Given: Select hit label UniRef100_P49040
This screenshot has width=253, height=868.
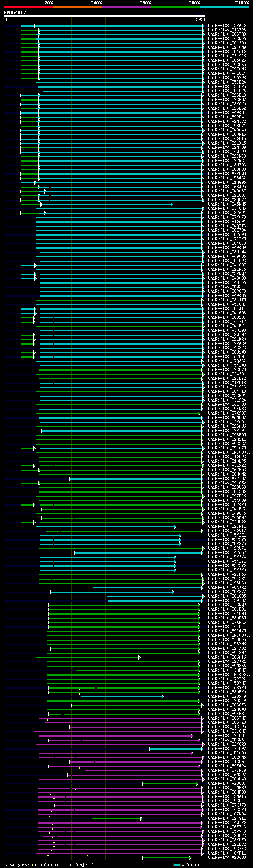Looking at the screenshot, I should tap(227, 130).
